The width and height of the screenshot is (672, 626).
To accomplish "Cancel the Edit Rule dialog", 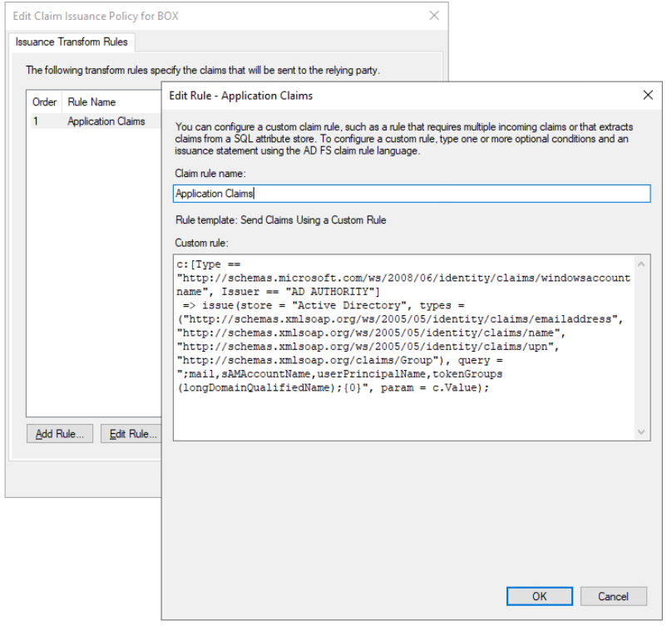I will [613, 596].
